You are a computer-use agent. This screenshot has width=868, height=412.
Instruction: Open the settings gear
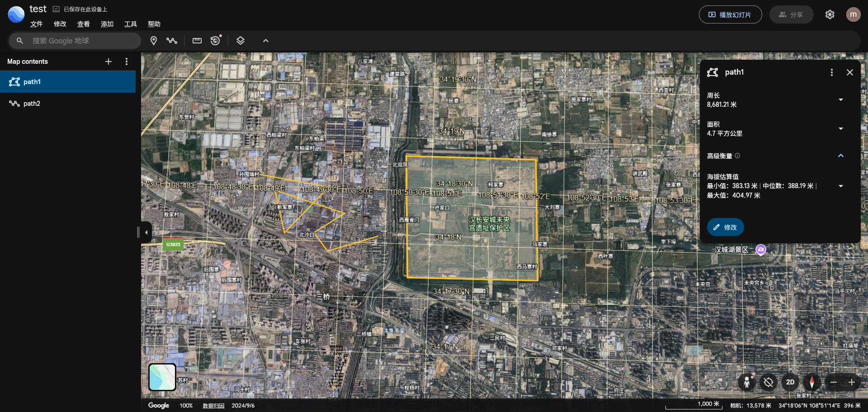[830, 14]
